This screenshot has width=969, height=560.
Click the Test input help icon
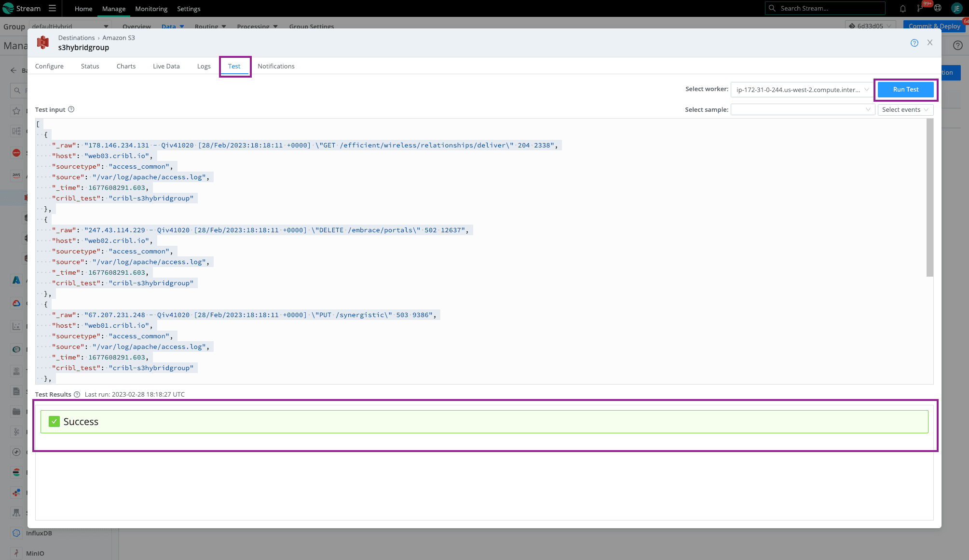[x=71, y=109]
